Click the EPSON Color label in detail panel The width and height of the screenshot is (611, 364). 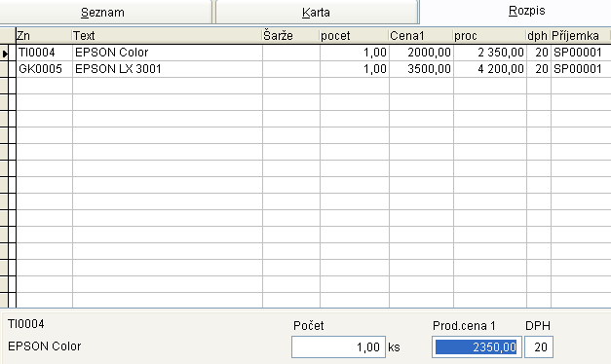click(x=45, y=346)
